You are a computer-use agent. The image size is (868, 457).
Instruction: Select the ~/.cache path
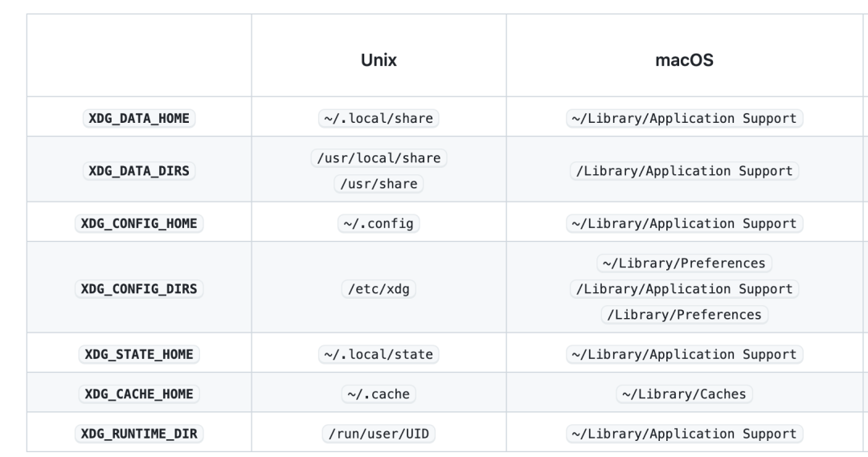click(x=379, y=394)
